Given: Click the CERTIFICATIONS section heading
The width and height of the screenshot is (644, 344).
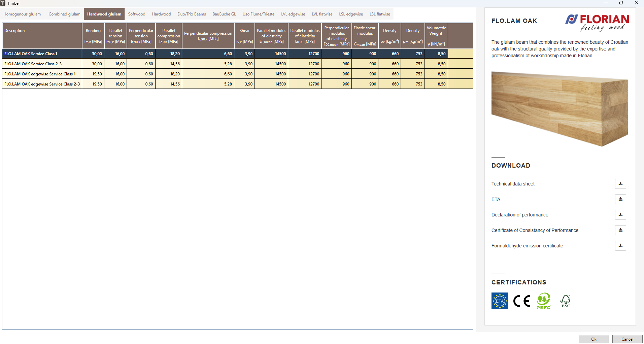Looking at the screenshot, I should coord(519,282).
